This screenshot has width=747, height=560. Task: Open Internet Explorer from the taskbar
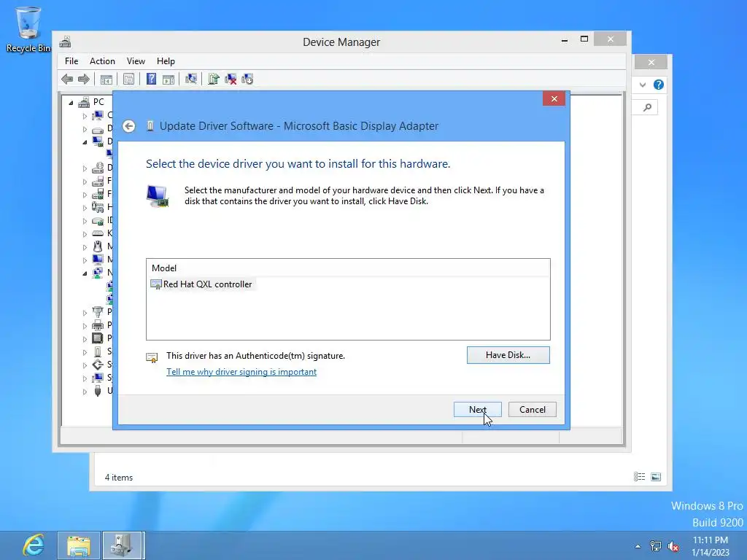33,545
